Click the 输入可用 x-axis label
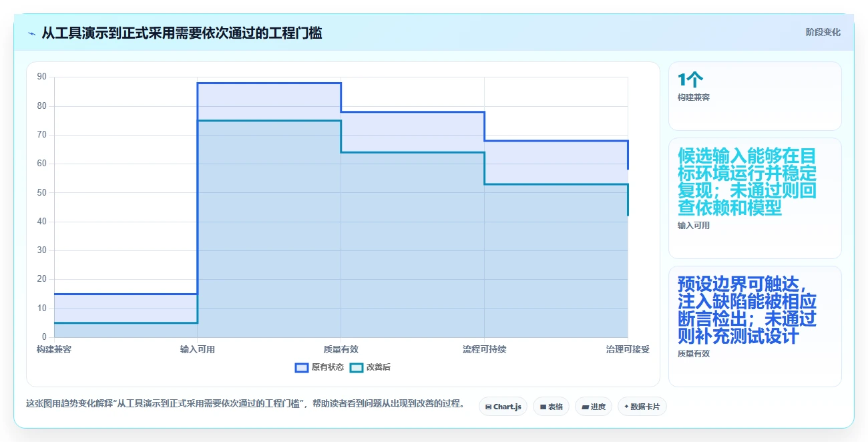 pyautogui.click(x=198, y=349)
